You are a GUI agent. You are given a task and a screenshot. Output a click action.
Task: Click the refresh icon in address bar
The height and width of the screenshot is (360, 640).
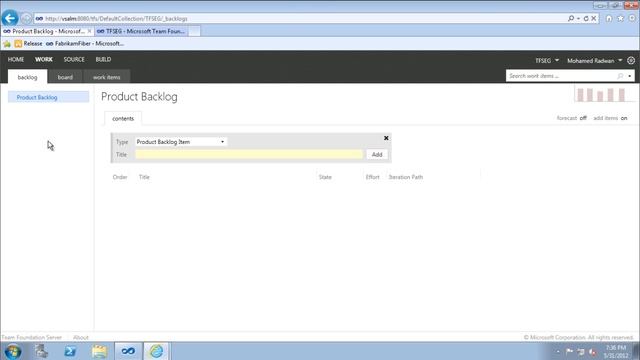(x=586, y=18)
